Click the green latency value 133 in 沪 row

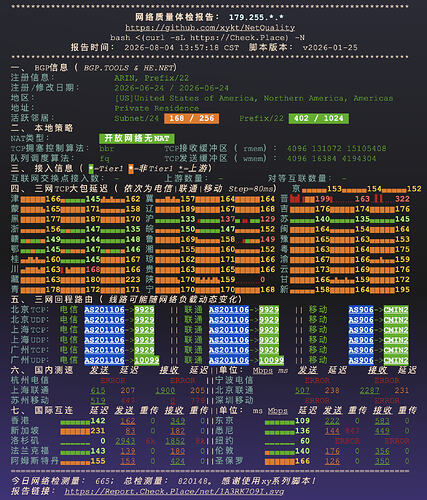[x=188, y=219]
